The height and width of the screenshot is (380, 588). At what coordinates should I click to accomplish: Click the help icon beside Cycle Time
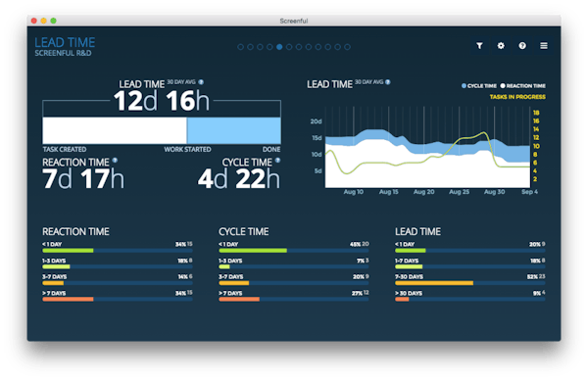[x=277, y=160]
